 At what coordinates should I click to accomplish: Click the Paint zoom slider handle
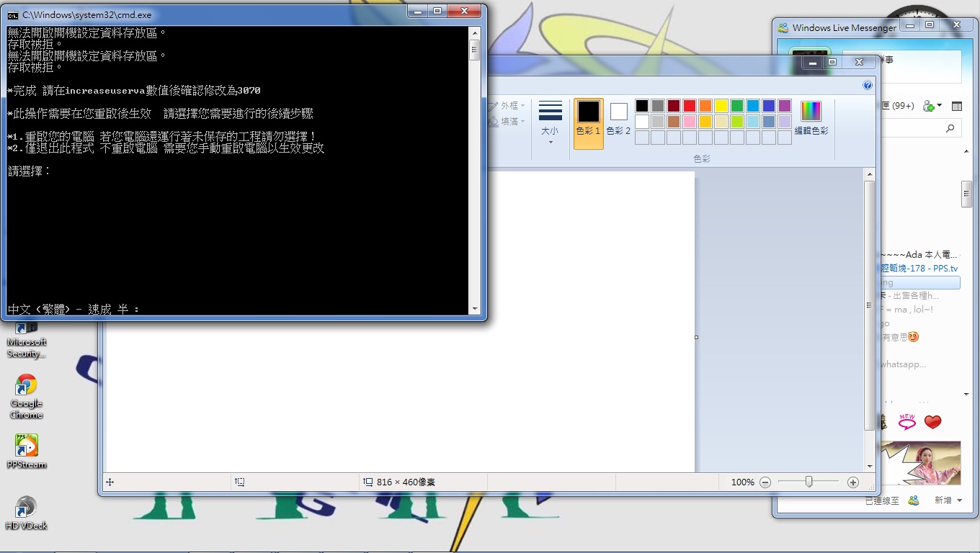[x=809, y=482]
